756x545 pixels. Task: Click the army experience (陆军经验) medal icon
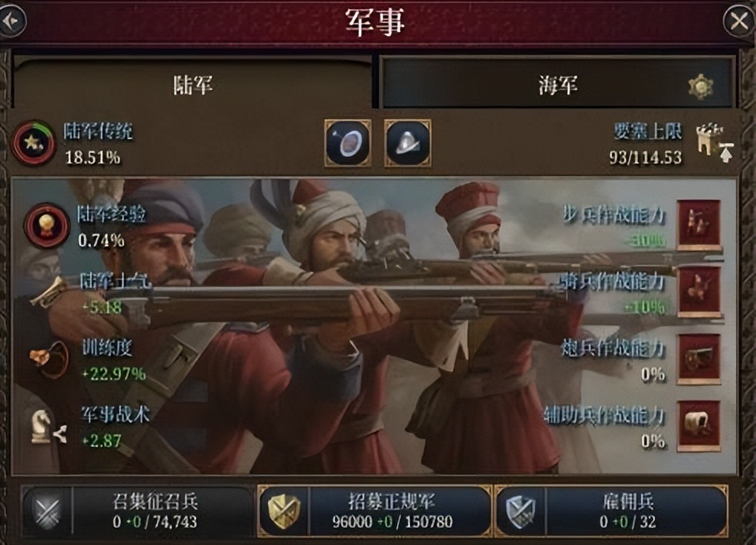[x=47, y=225]
